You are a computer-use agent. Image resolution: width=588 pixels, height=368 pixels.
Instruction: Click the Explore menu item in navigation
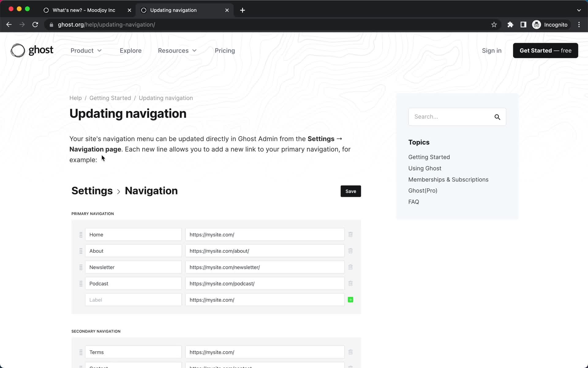click(130, 50)
